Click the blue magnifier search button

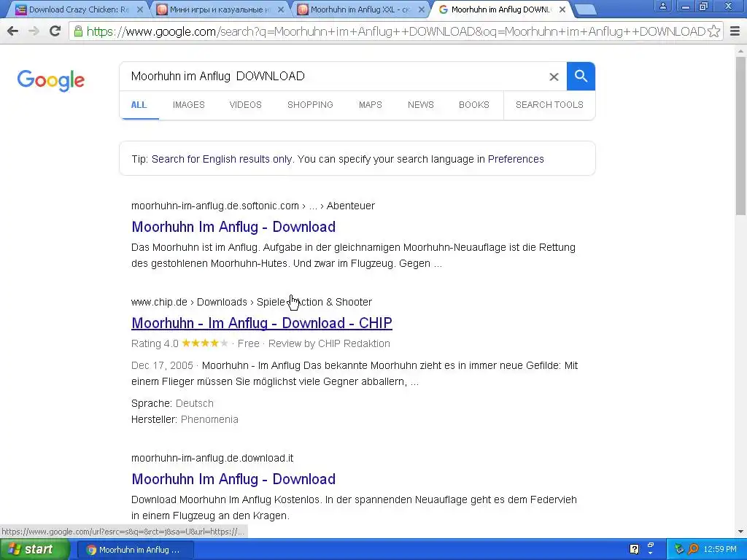coord(581,76)
